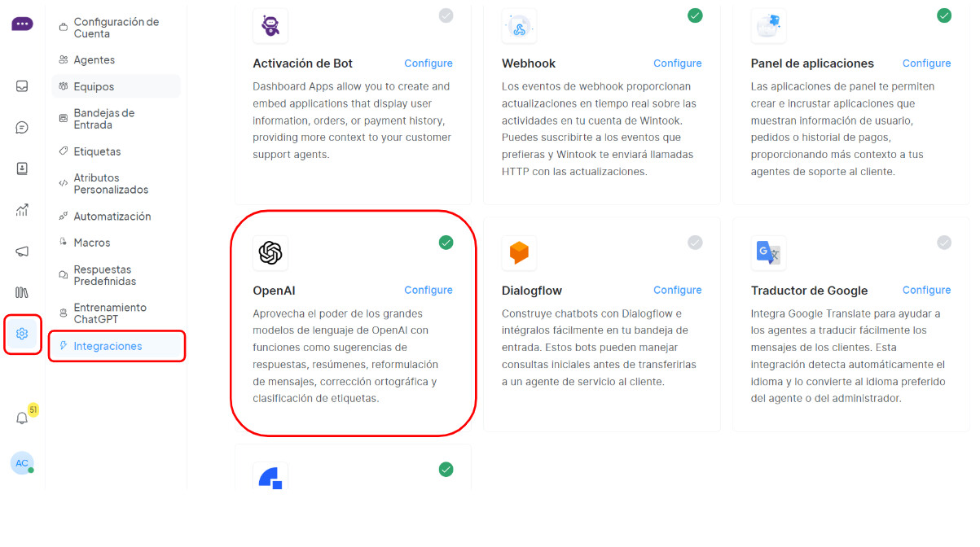The width and height of the screenshot is (980, 547).
Task: Click the OpenAI logo icon
Action: tap(270, 253)
